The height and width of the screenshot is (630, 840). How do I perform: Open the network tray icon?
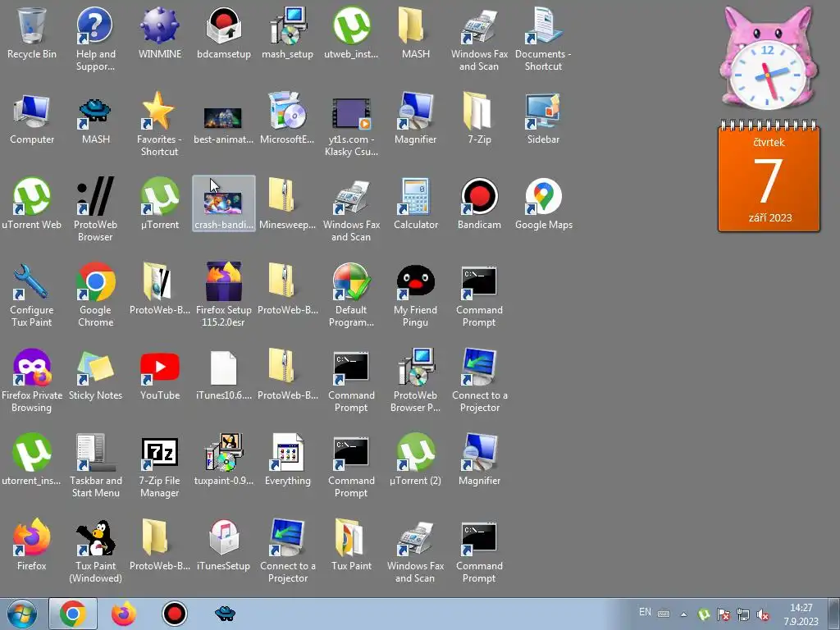743,614
